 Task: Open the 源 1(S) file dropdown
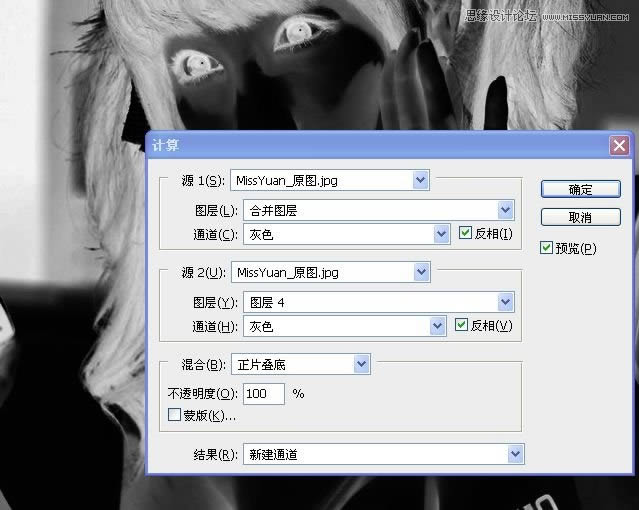330,180
